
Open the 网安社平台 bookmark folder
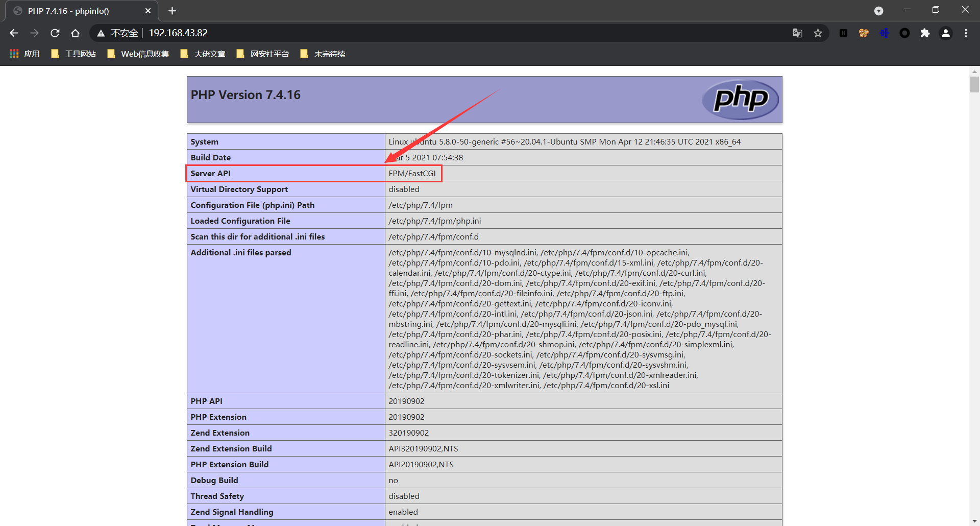[x=263, y=54]
